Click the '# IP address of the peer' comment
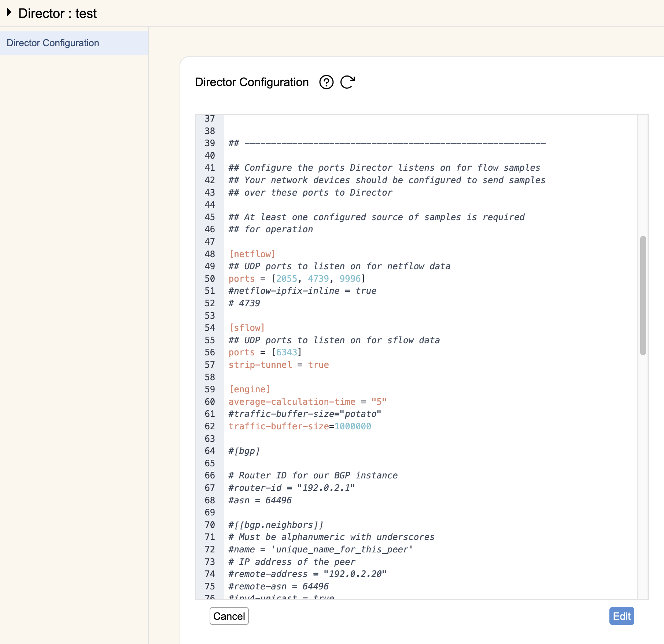The image size is (664, 644). pos(292,562)
